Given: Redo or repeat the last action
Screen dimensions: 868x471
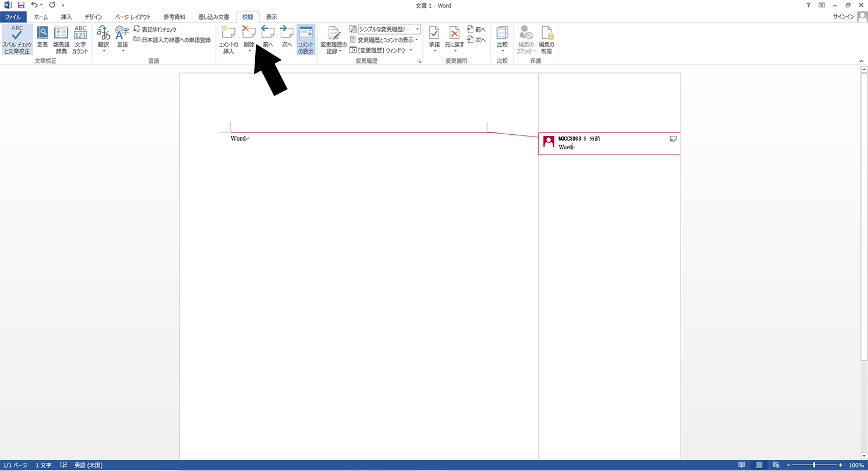Looking at the screenshot, I should click(x=52, y=5).
